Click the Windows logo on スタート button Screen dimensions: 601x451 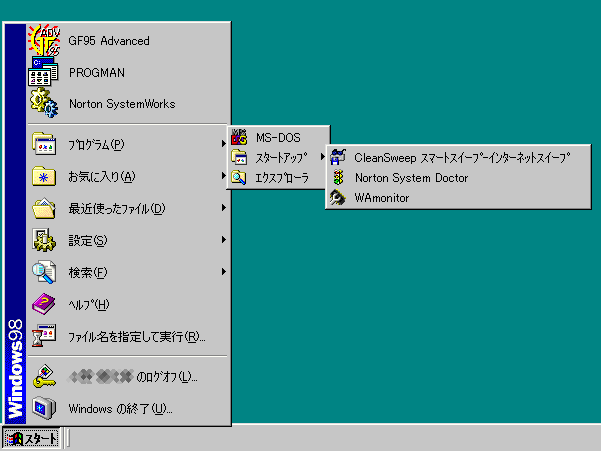(15, 438)
